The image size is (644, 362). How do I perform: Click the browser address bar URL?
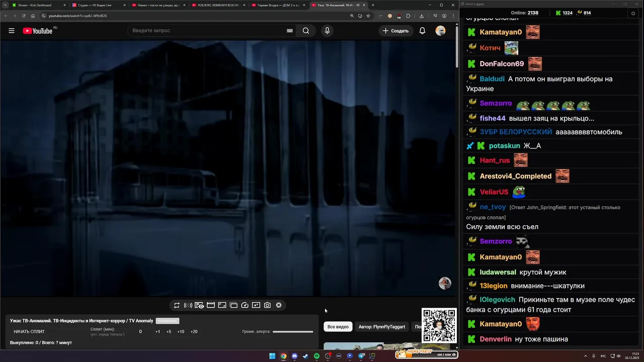point(77,16)
